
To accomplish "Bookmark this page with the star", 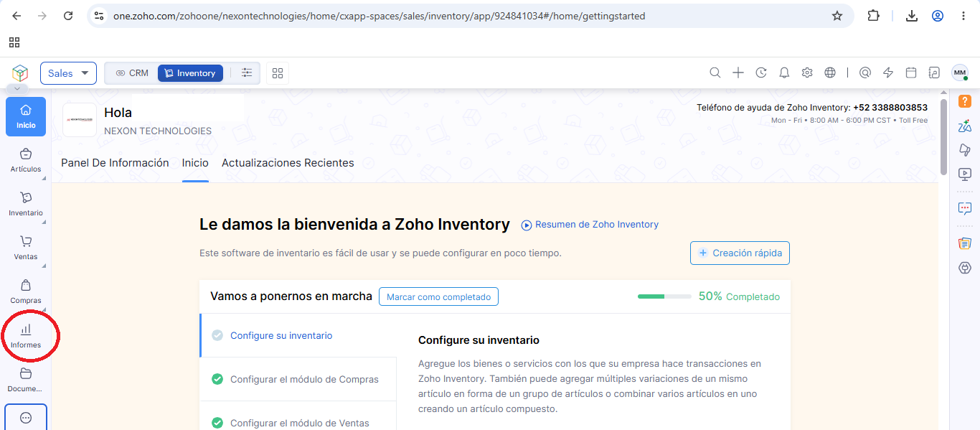I will point(837,16).
